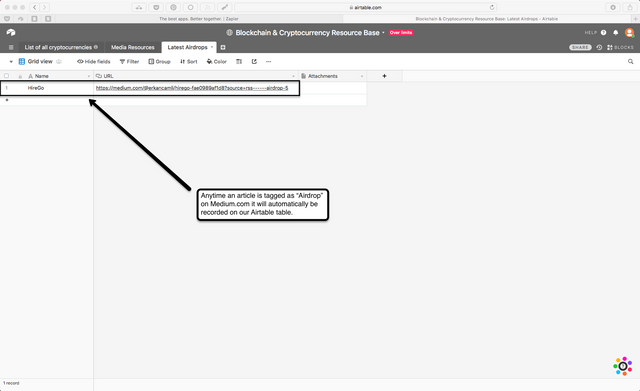Open Latest Airdrops tab dropdown arrow
The image size is (640, 391).
click(x=212, y=47)
